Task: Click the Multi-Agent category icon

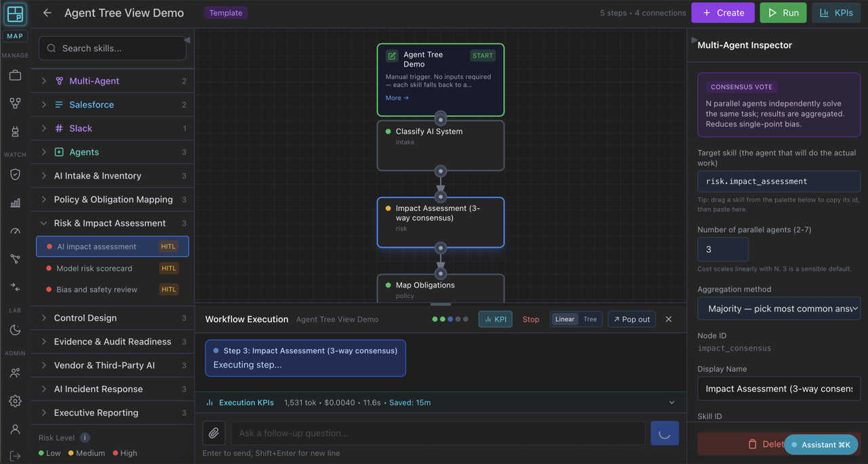Action: pyautogui.click(x=59, y=81)
